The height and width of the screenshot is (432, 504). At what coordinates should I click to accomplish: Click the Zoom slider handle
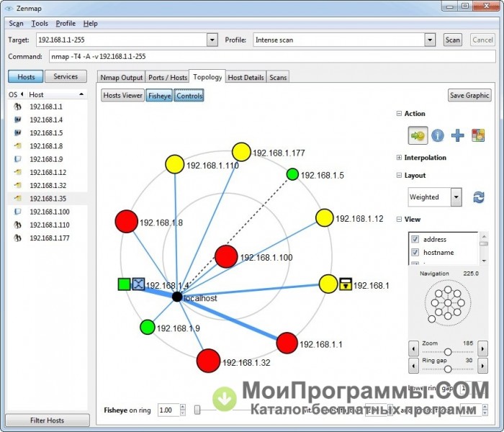coord(448,351)
